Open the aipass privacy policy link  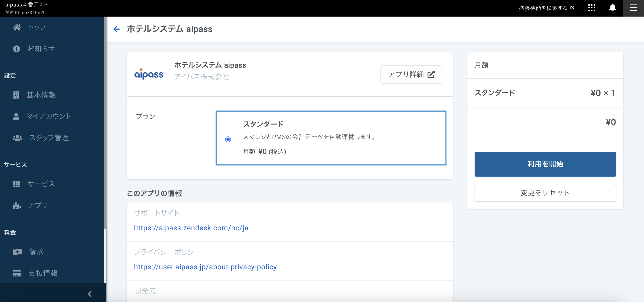(x=205, y=267)
